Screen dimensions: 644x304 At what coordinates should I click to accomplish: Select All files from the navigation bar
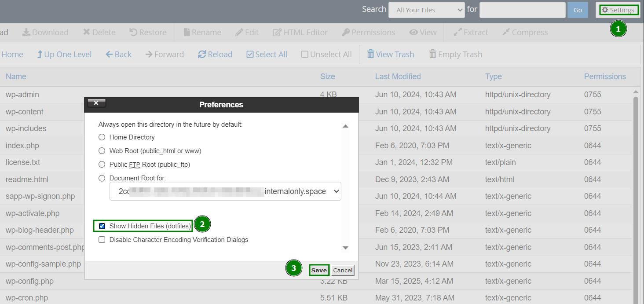pyautogui.click(x=267, y=54)
